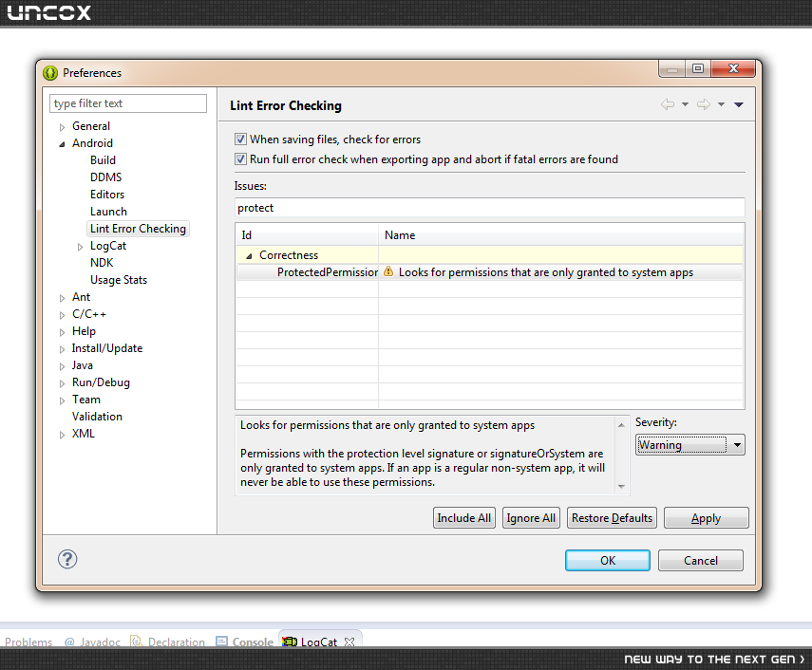Expand the C/C++ tree node
Viewport: 812px width, 670px height.
62,315
